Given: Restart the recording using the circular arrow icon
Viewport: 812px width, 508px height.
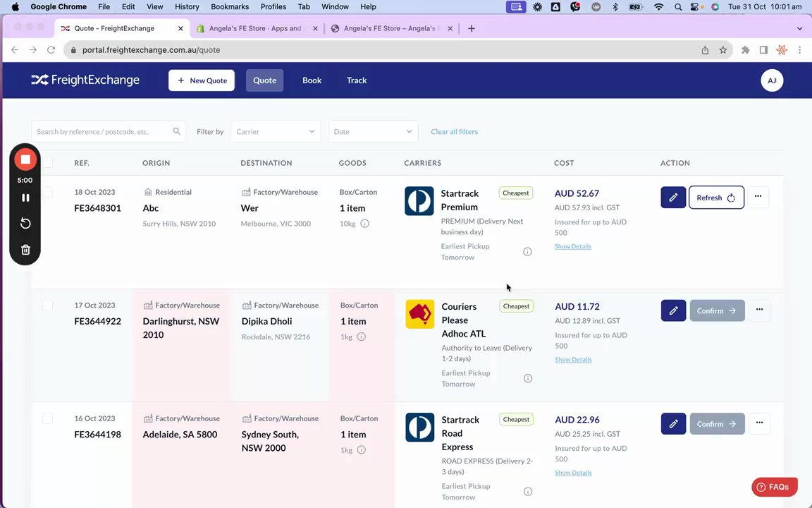Looking at the screenshot, I should coord(25,224).
